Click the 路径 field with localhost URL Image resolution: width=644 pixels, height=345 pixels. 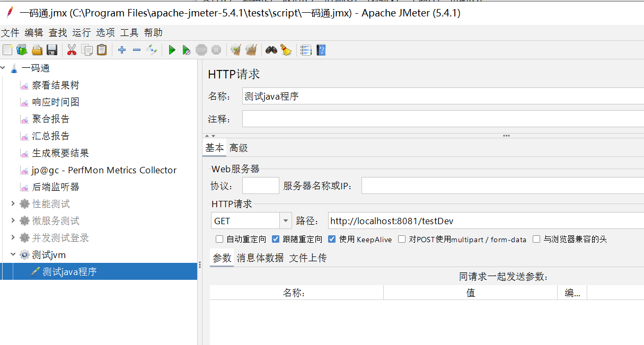coord(486,220)
